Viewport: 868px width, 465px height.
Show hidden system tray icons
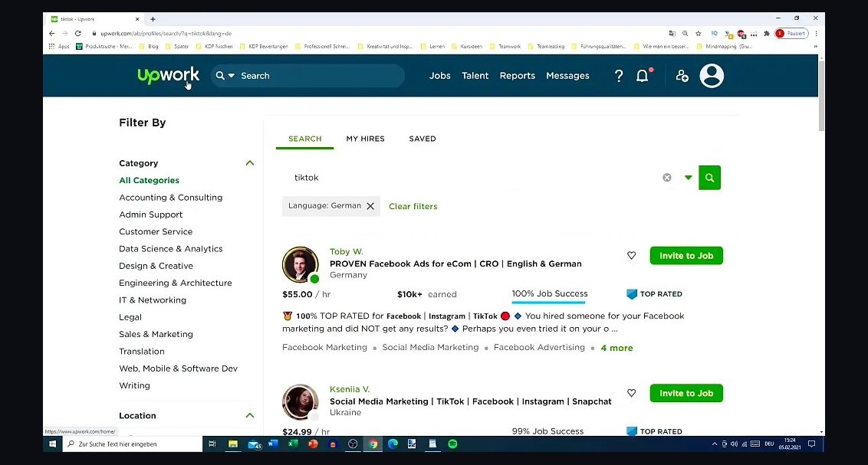pyautogui.click(x=715, y=444)
